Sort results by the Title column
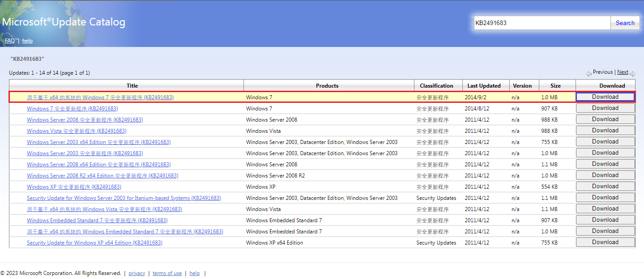Image resolution: width=644 pixels, height=279 pixels. coord(132,85)
